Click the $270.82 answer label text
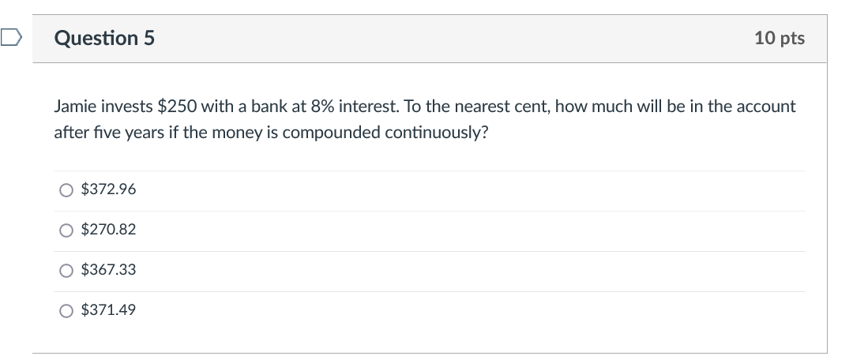 click(109, 230)
